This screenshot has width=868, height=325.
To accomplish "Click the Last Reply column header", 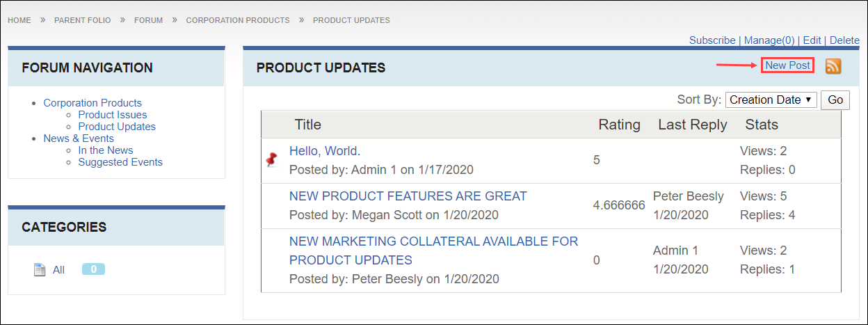I will (x=693, y=125).
